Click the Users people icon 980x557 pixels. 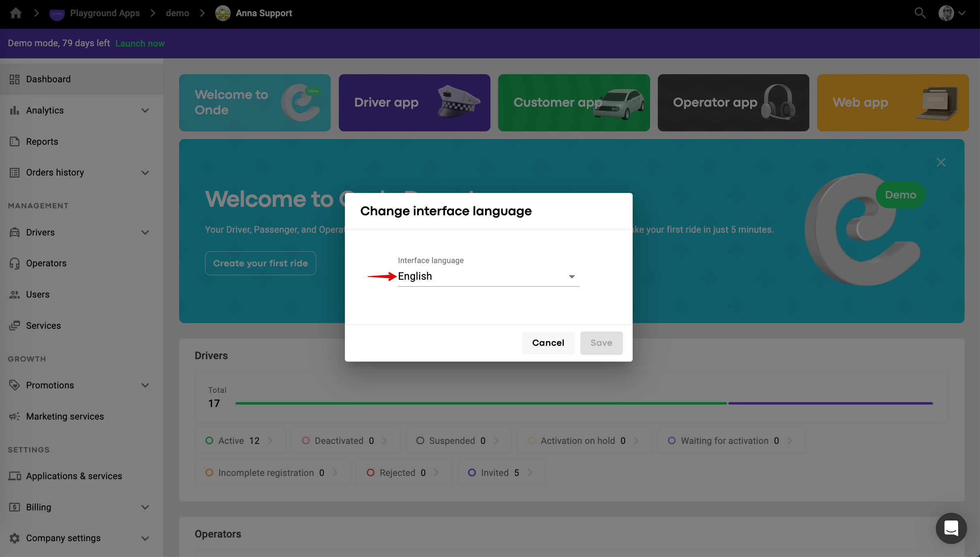(15, 294)
